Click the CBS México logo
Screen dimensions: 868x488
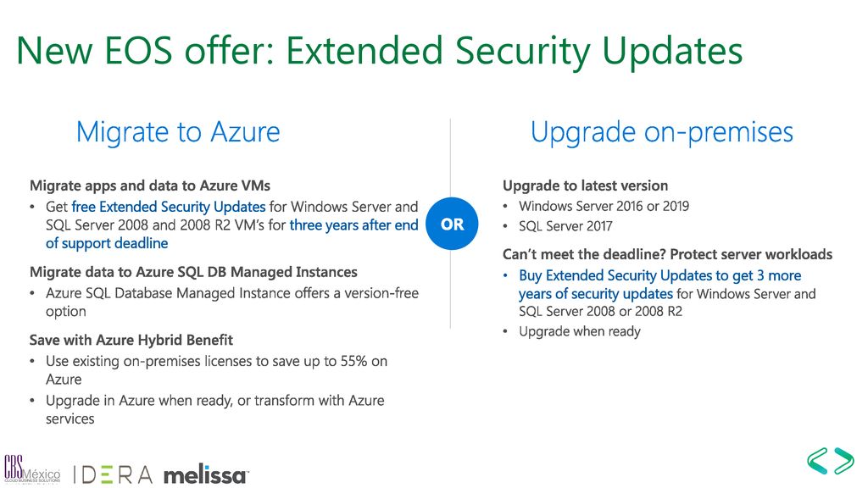tap(32, 469)
